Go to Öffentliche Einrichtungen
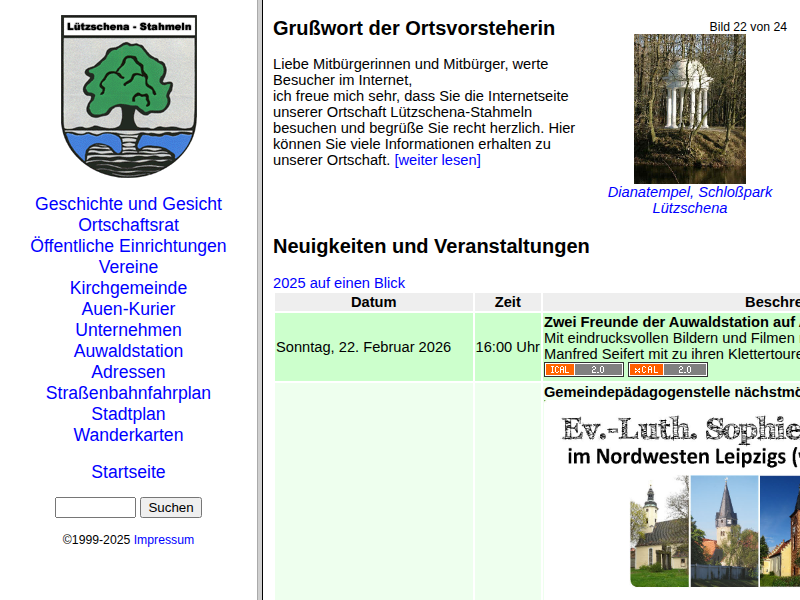The width and height of the screenshot is (800, 600). (128, 246)
